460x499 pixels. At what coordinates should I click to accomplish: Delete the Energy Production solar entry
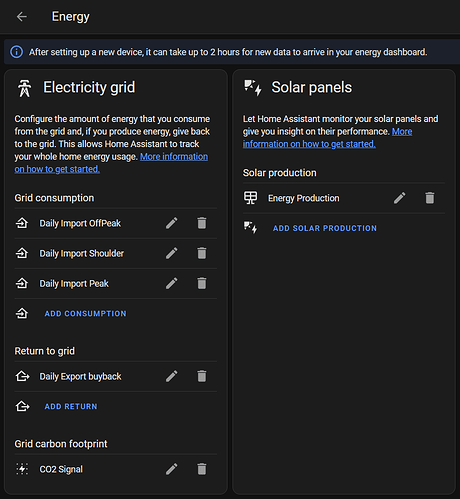pyautogui.click(x=430, y=198)
